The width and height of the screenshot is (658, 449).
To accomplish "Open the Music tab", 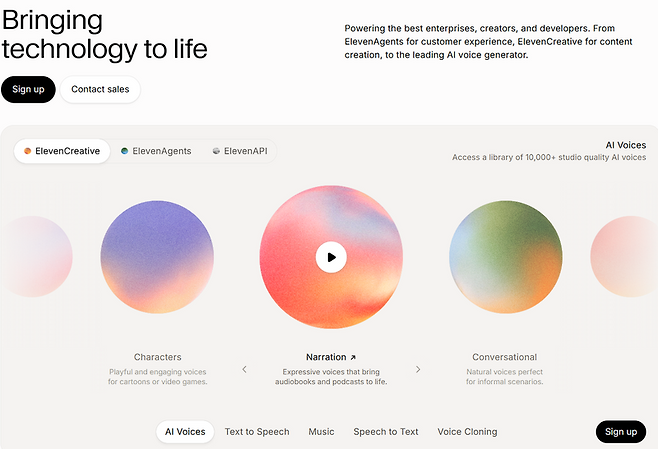I will [321, 432].
